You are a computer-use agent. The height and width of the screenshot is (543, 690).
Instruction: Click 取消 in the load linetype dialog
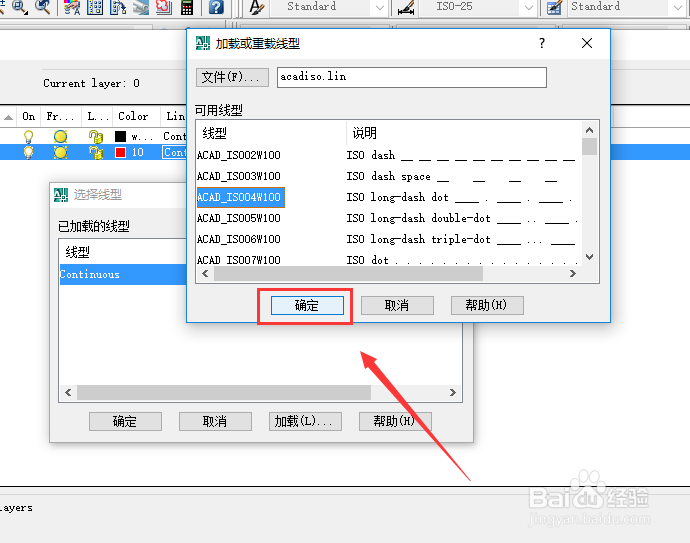[x=397, y=305]
